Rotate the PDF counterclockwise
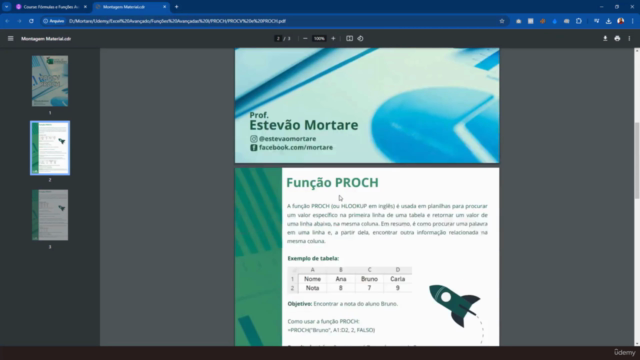 [x=360, y=38]
